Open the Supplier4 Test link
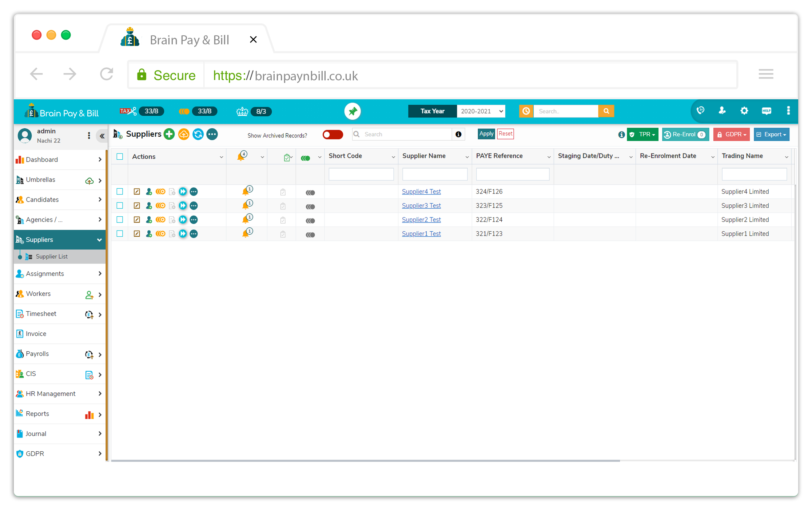812x512 pixels. [x=421, y=192]
